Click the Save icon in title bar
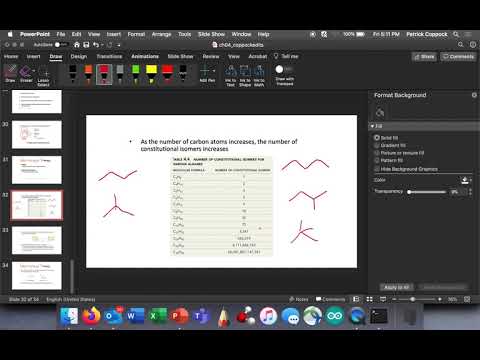480x360 pixels. [x=86, y=45]
